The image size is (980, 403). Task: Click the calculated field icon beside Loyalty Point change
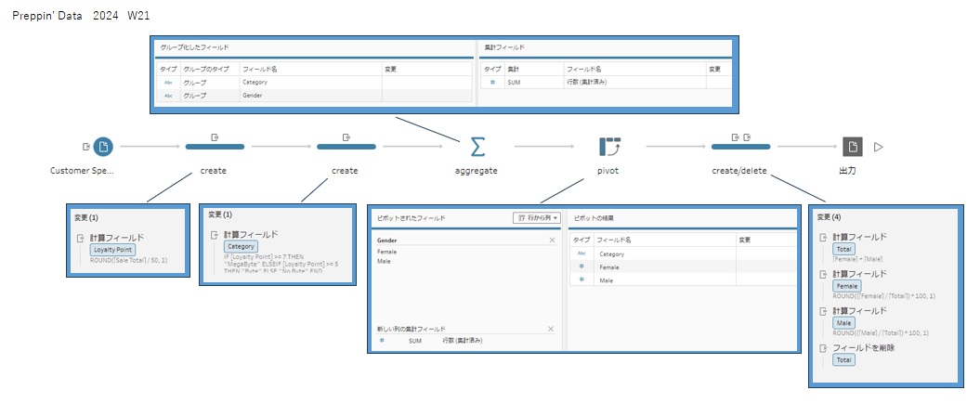click(x=80, y=238)
